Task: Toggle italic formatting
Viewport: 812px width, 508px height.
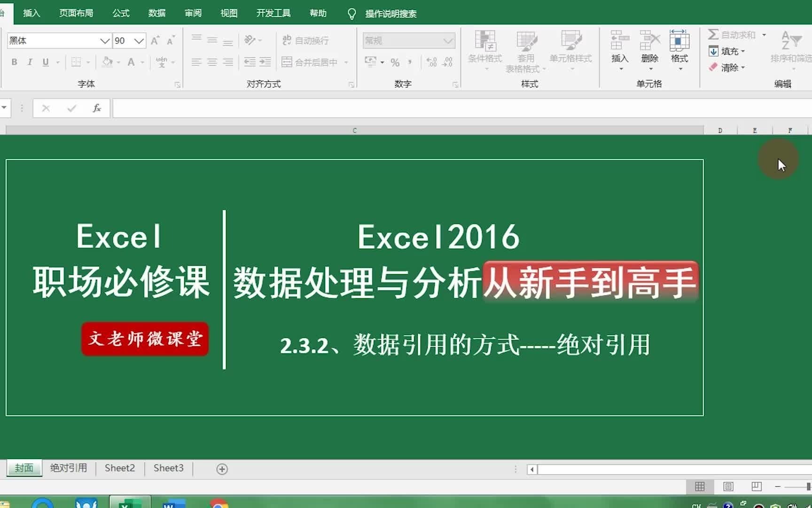Action: point(30,62)
